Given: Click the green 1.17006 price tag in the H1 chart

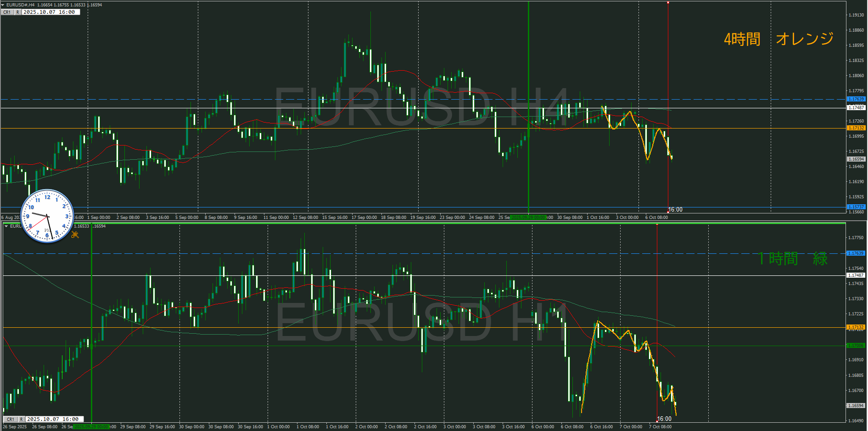Looking at the screenshot, I should pyautogui.click(x=856, y=346).
